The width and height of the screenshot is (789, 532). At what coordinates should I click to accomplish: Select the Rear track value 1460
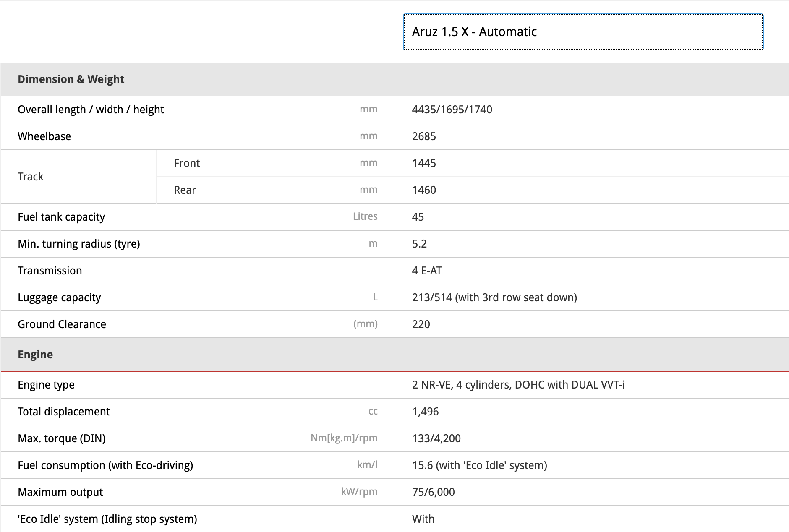coord(424,190)
